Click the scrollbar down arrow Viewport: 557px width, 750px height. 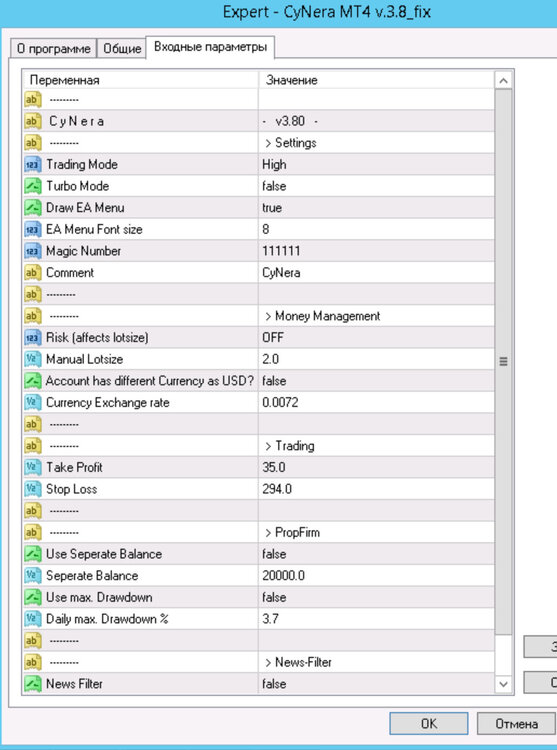(503, 684)
